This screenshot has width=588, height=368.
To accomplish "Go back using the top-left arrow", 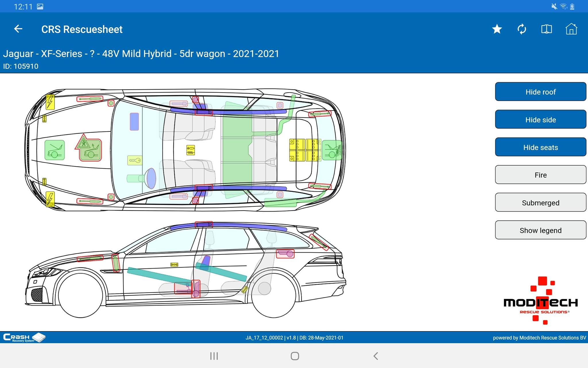I will [x=18, y=29].
